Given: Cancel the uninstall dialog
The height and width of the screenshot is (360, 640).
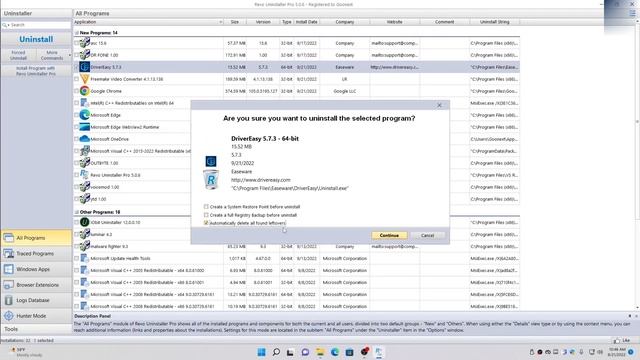Looking at the screenshot, I should [x=427, y=236].
